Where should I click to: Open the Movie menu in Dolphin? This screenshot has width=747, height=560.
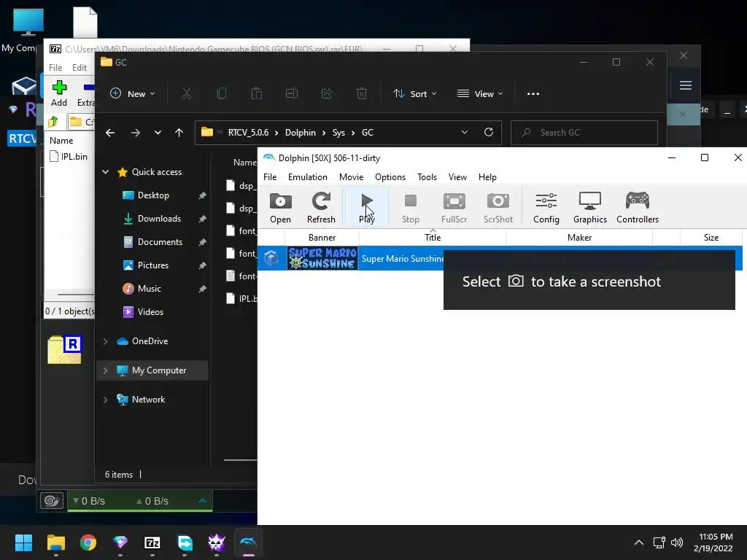pos(351,177)
